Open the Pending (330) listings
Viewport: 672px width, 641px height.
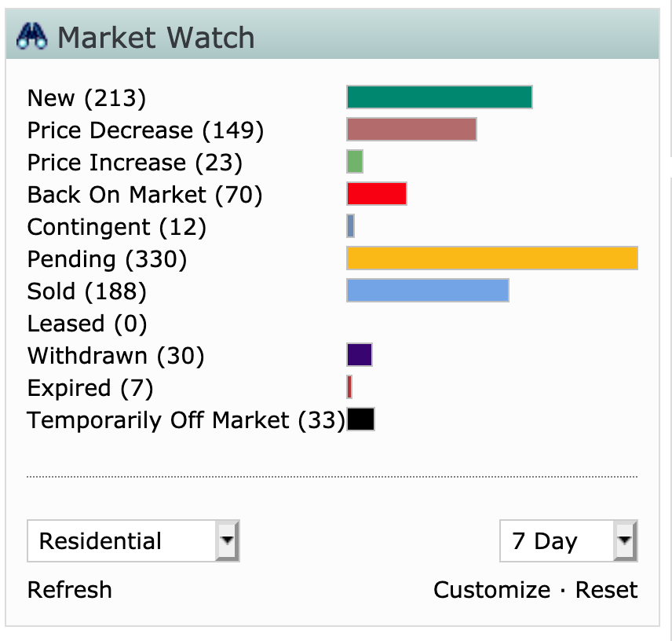coord(107,259)
